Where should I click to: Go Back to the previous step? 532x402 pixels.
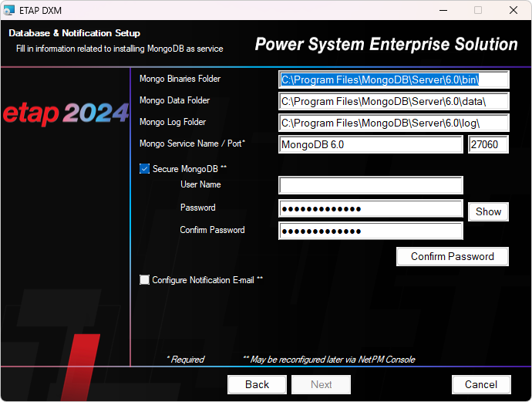click(257, 384)
